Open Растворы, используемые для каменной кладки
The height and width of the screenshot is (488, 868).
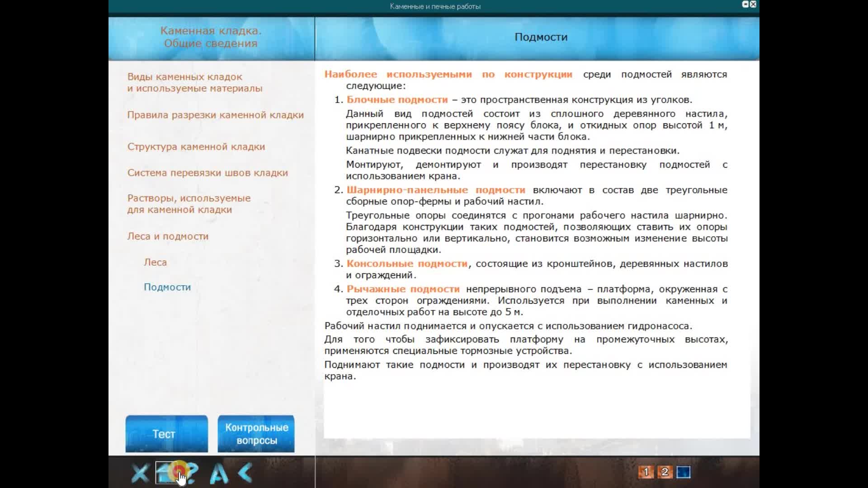(x=189, y=204)
